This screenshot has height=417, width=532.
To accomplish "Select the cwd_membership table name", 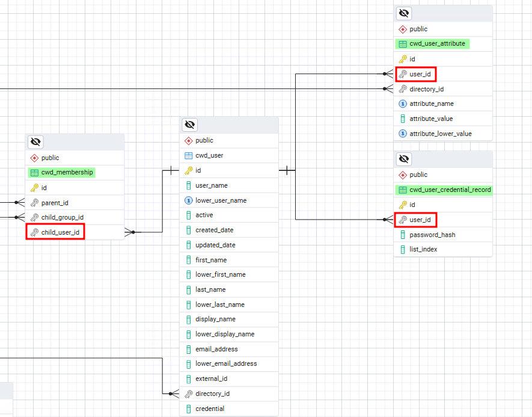I will pos(67,173).
